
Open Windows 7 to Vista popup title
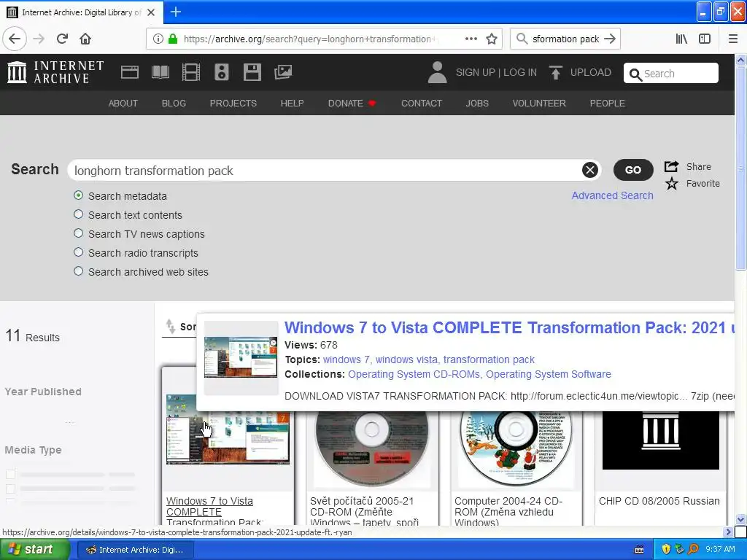(509, 327)
